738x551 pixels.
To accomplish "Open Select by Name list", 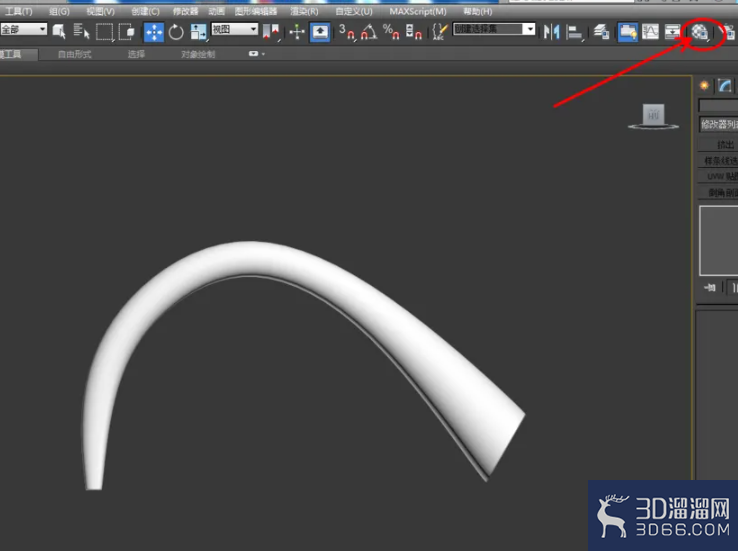I will [x=81, y=32].
